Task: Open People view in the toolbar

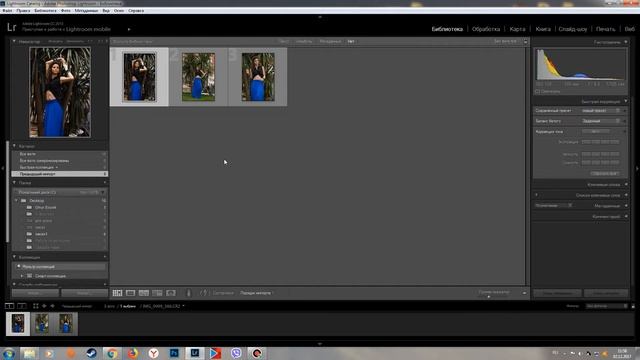Action: (171, 293)
